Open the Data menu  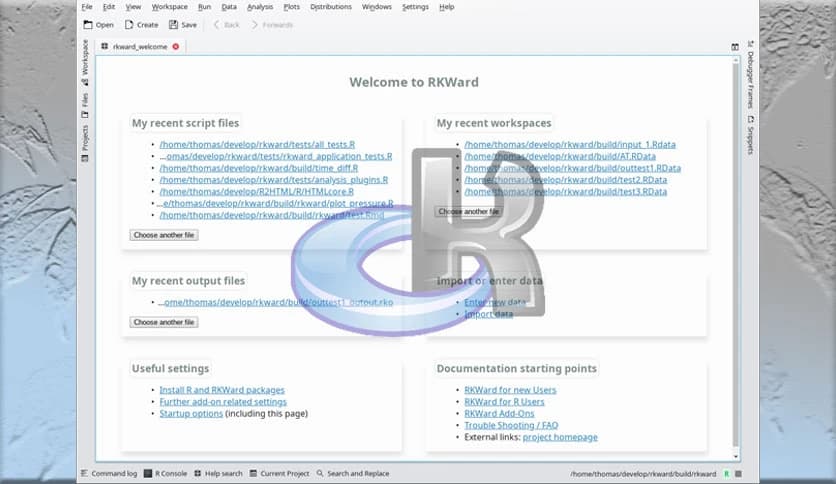click(229, 7)
